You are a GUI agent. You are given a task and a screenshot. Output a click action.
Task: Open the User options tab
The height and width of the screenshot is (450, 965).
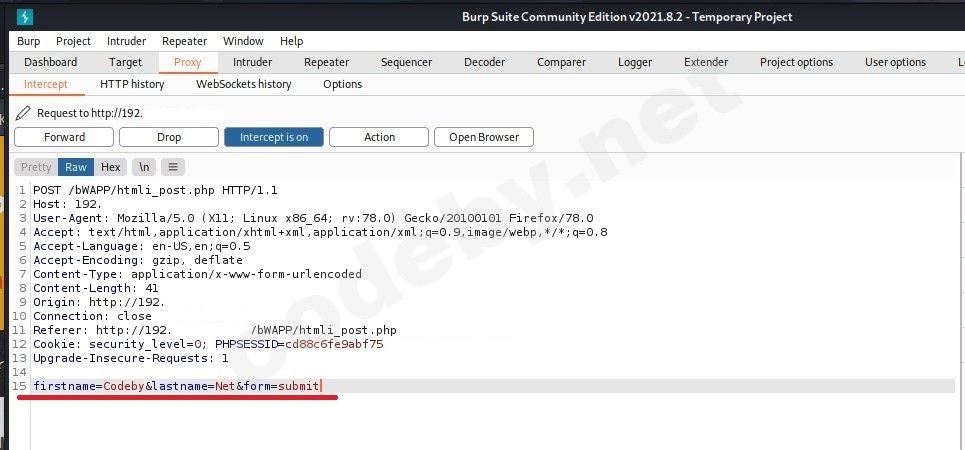coord(895,62)
